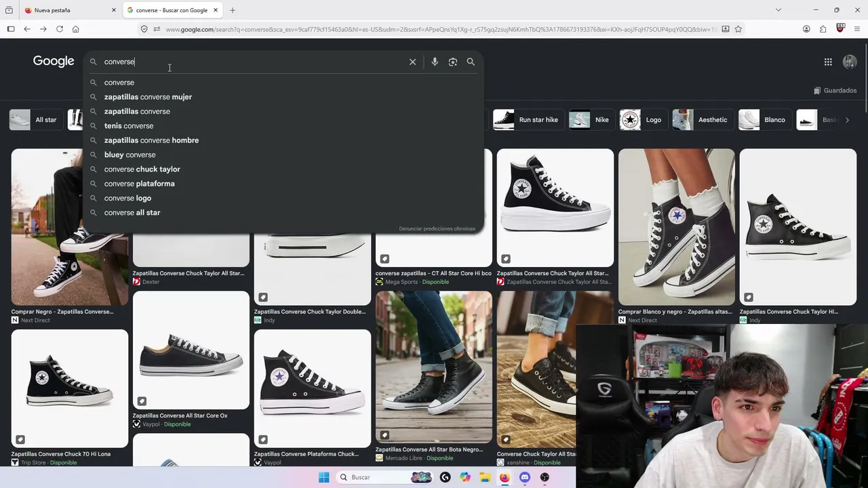Go back to the previous page
Viewport: 868px width, 488px height.
click(x=27, y=29)
